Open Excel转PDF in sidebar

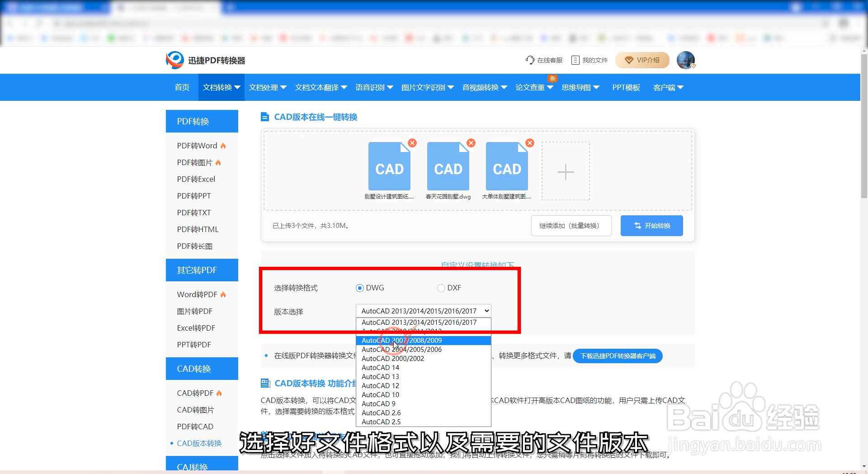click(196, 328)
